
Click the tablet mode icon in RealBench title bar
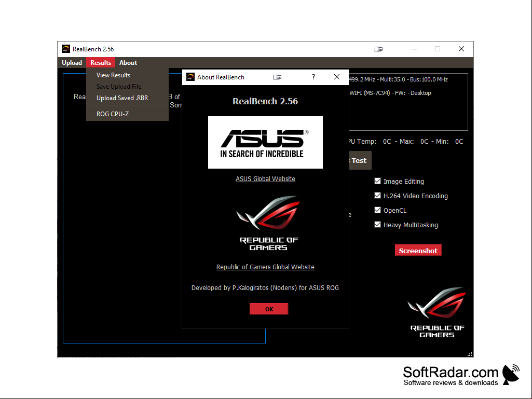pyautogui.click(x=378, y=49)
